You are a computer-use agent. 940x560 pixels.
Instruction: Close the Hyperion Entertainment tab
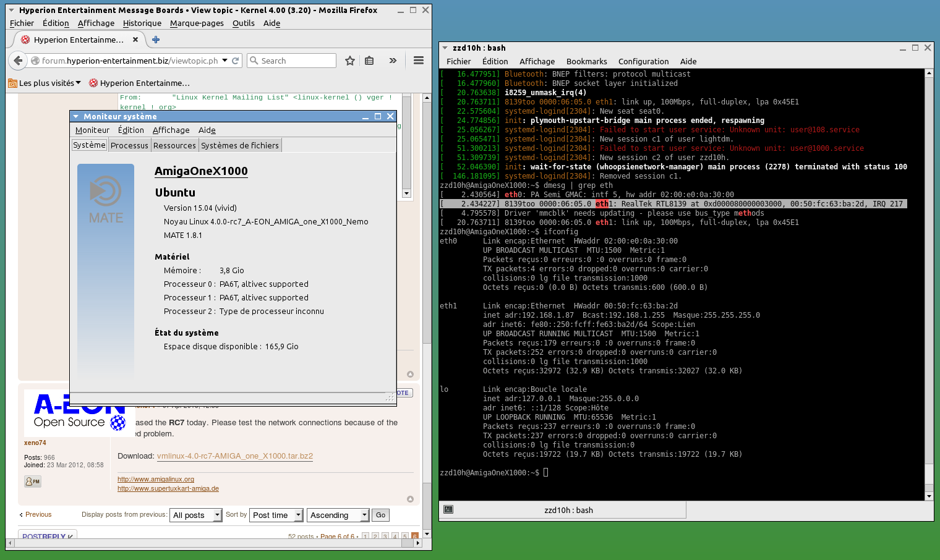pos(135,40)
